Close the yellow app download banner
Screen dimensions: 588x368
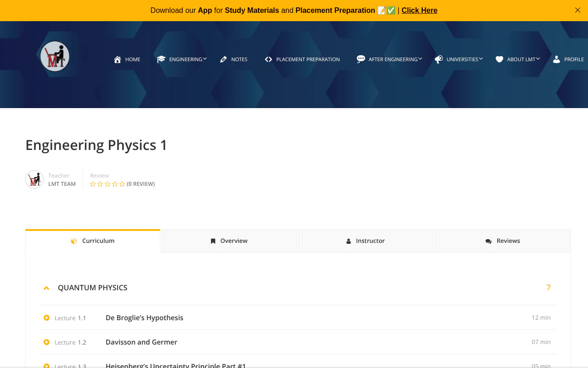click(577, 10)
